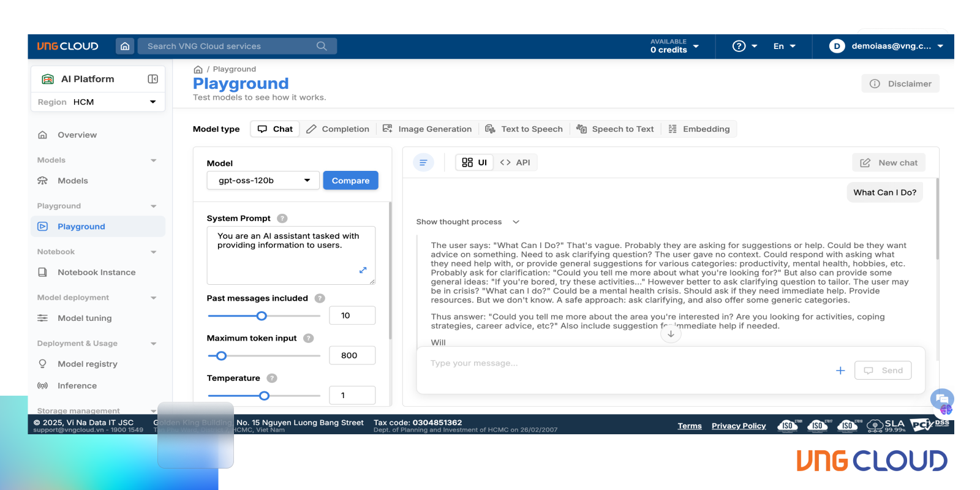Screen dimensions: 980x490
Task: Open the help question mark icon
Action: point(739,46)
